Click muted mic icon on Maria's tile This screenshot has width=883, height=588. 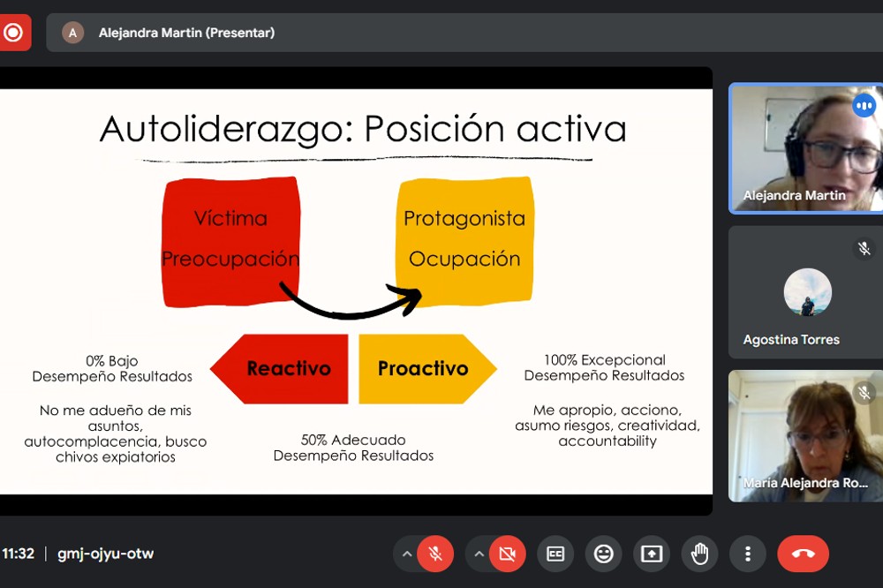click(x=864, y=392)
